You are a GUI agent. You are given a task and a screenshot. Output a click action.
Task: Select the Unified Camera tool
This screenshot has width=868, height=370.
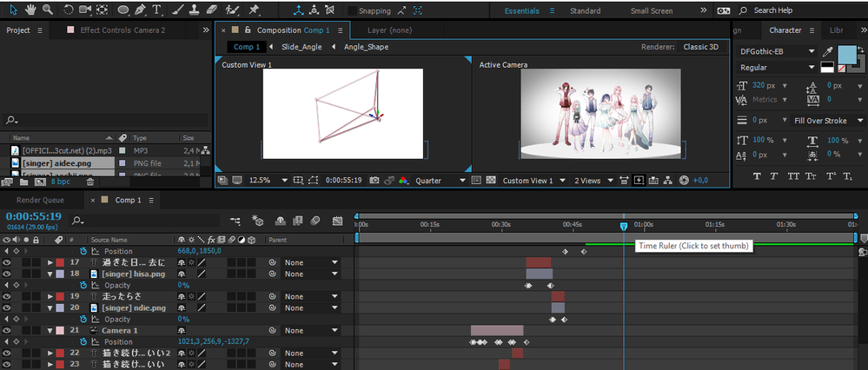point(84,10)
